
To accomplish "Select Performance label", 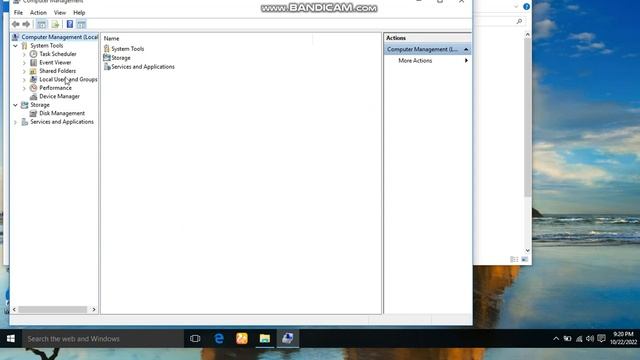I will [55, 88].
